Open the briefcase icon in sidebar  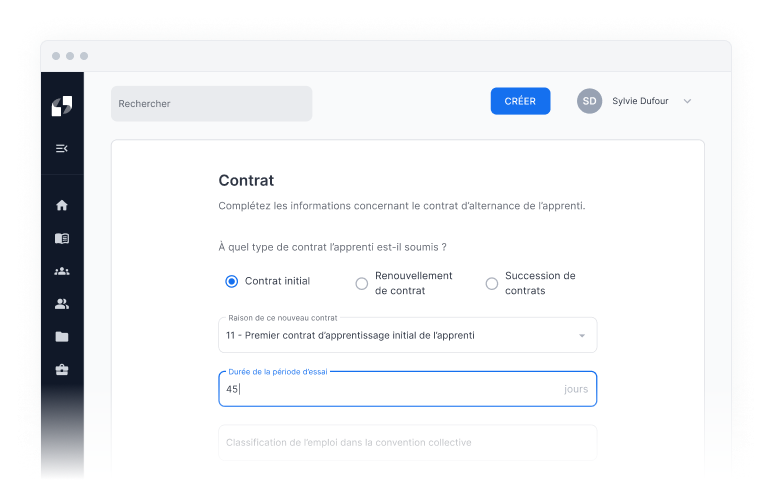(x=62, y=370)
